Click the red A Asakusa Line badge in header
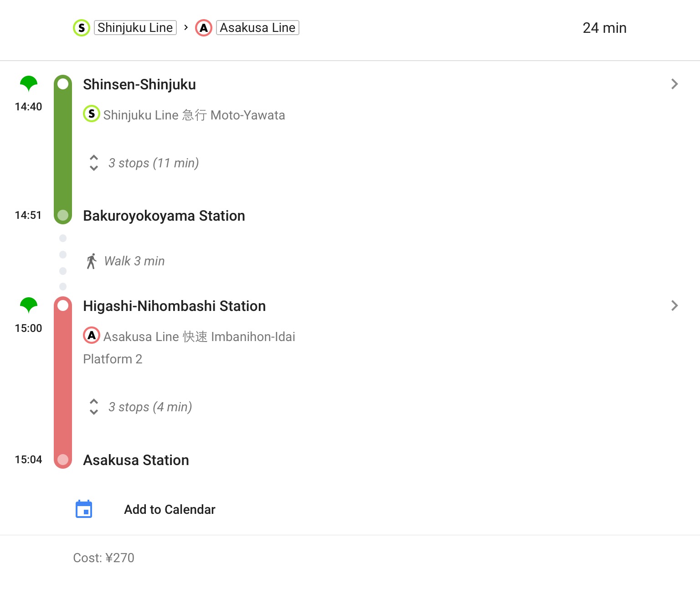The image size is (700, 595). pos(204,28)
